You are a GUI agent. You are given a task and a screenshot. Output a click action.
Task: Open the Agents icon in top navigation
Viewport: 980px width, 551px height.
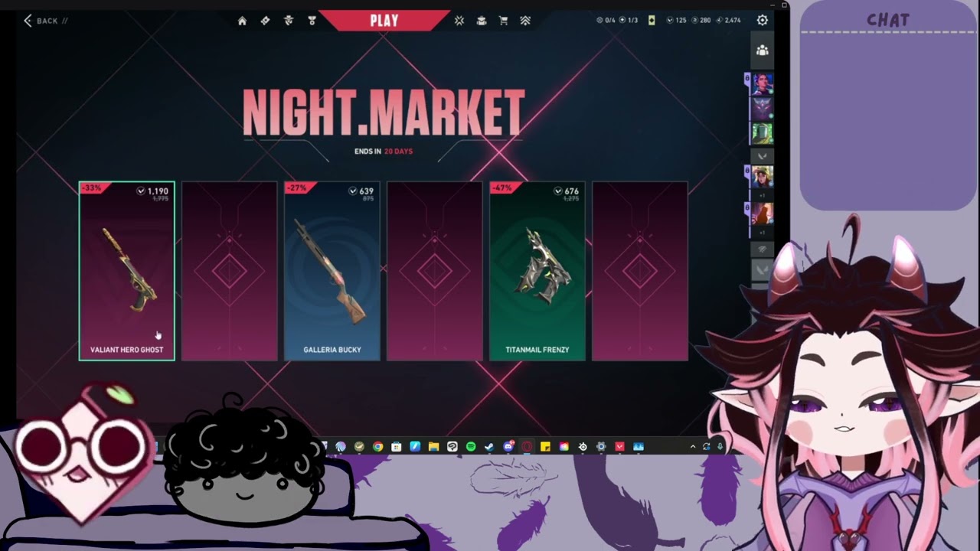pos(289,21)
